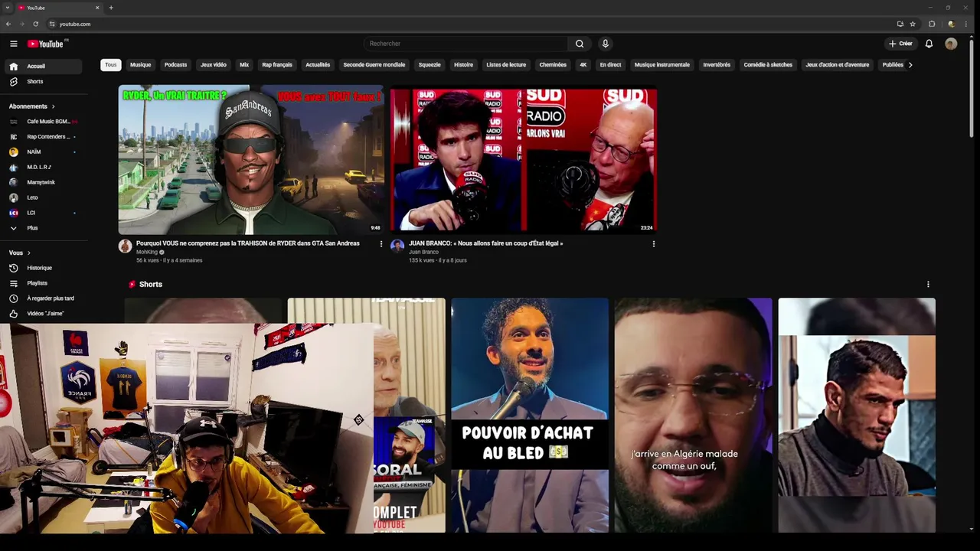Click the search magnifier button

[580, 44]
